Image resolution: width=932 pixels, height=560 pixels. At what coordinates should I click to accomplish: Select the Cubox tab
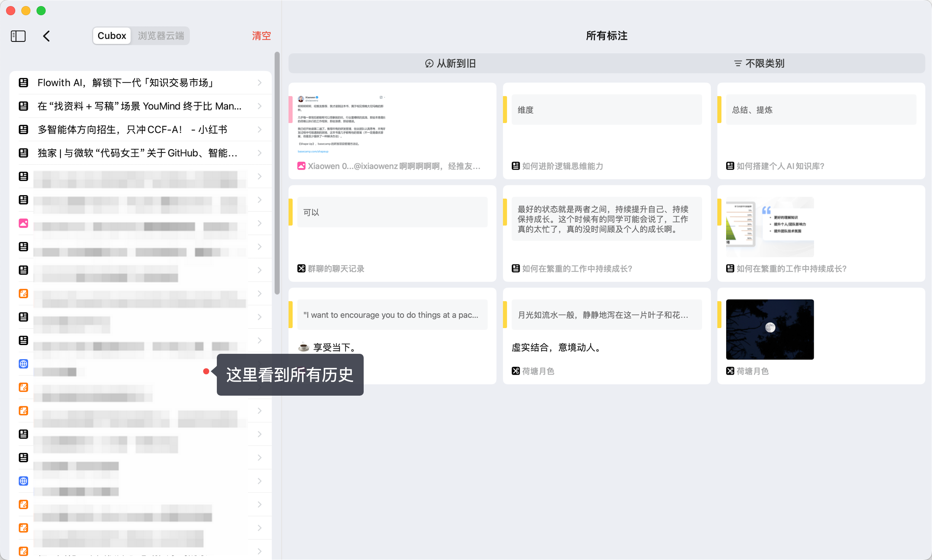(x=111, y=35)
